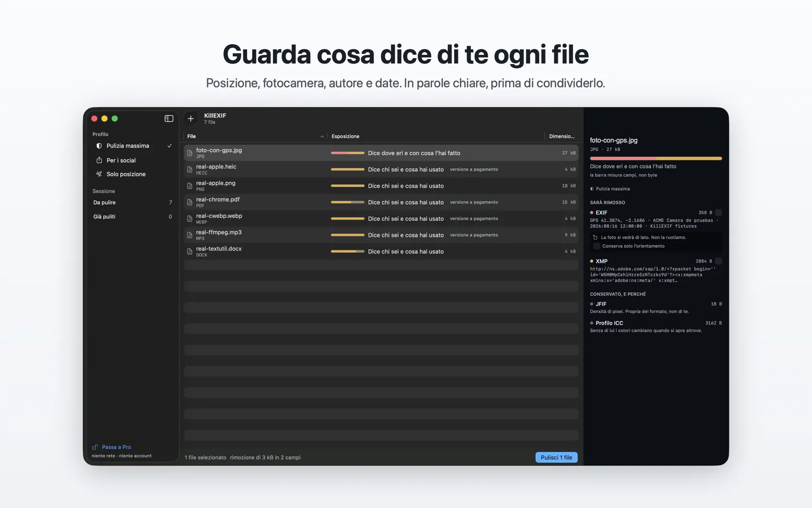This screenshot has width=812, height=508.
Task: Select the Solo posizione profile
Action: tap(132, 174)
